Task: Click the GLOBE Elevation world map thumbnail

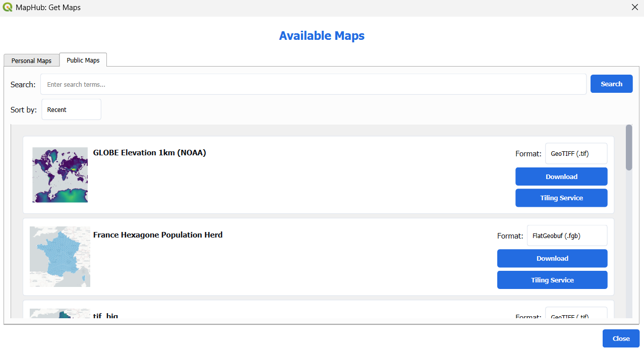Action: coord(60,175)
